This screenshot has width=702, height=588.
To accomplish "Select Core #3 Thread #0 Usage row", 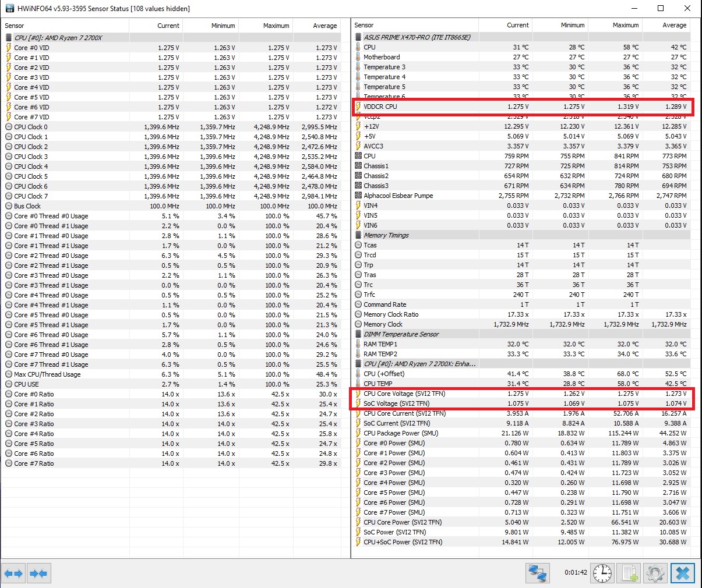I will [x=171, y=275].
